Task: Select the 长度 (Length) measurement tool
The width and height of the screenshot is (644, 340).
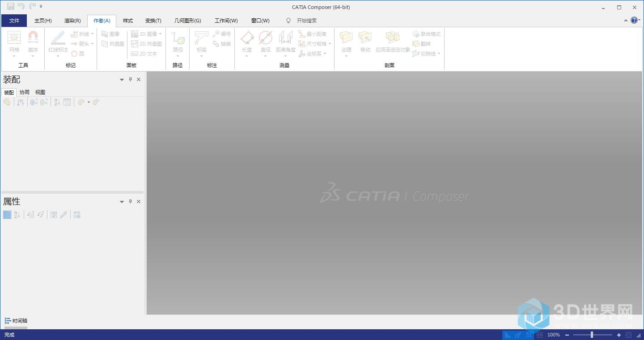Action: click(247, 42)
